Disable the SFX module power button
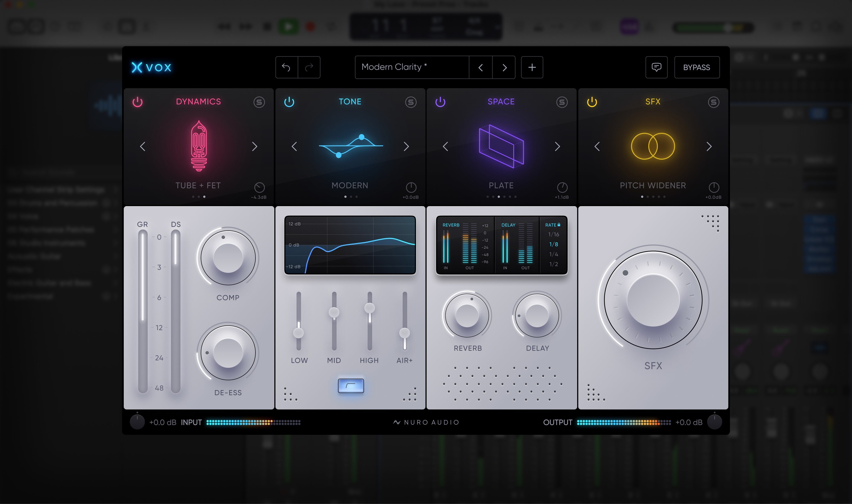852x504 pixels. [592, 102]
